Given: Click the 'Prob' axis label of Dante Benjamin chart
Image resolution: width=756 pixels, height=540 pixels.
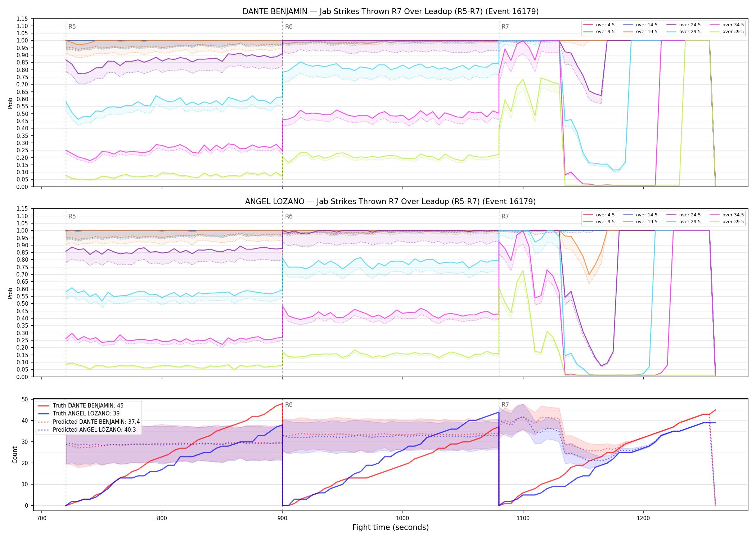Looking at the screenshot, I should [10, 103].
